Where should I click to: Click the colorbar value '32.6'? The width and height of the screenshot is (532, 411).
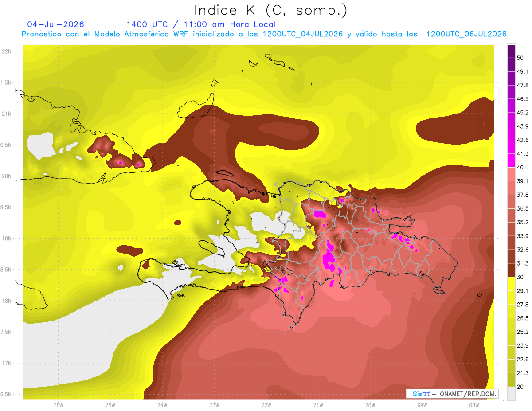(522, 250)
